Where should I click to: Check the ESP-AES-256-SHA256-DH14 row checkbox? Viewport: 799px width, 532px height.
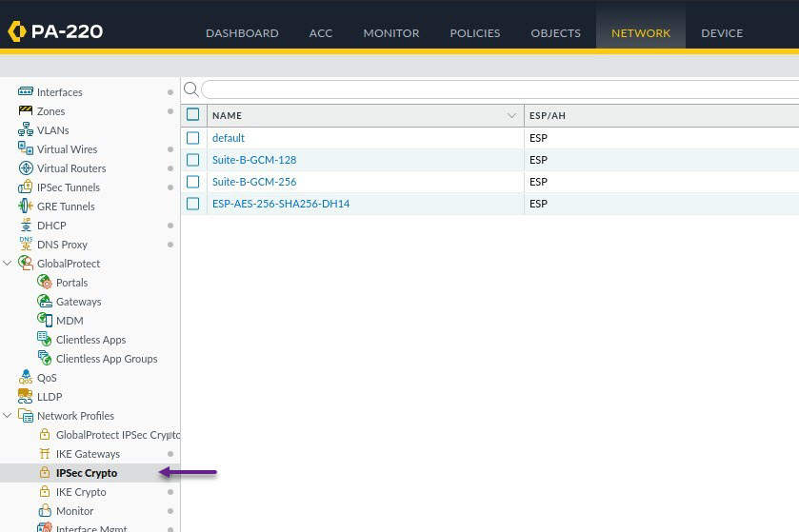193,204
